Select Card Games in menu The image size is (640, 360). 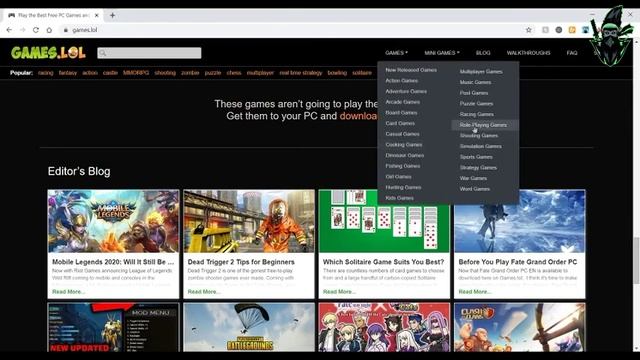[x=400, y=123]
